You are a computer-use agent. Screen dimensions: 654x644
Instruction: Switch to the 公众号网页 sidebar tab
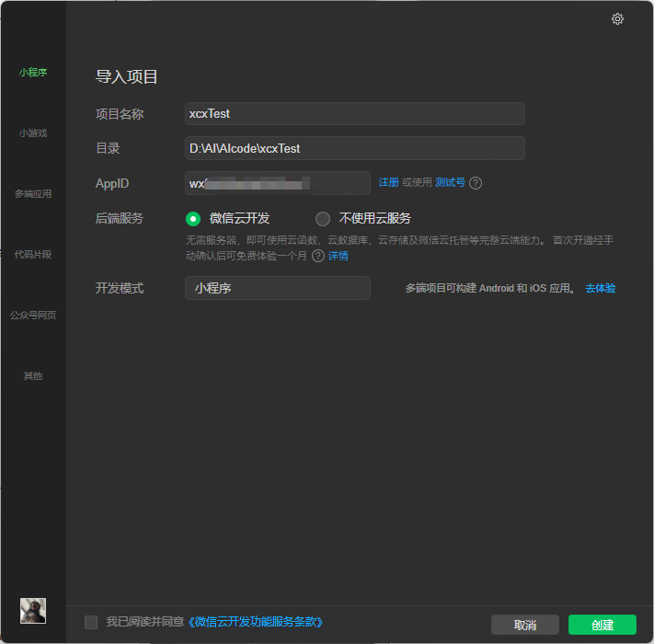(33, 315)
